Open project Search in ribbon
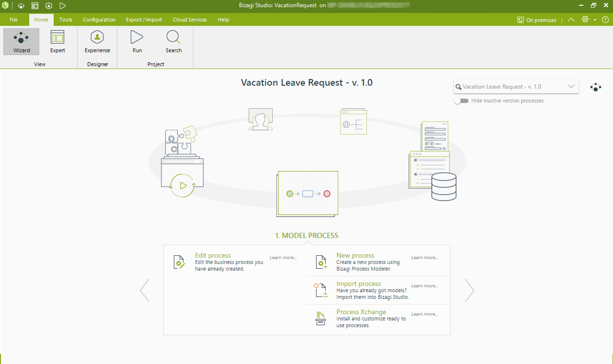Screen dimensions: 613x364 pos(173,41)
